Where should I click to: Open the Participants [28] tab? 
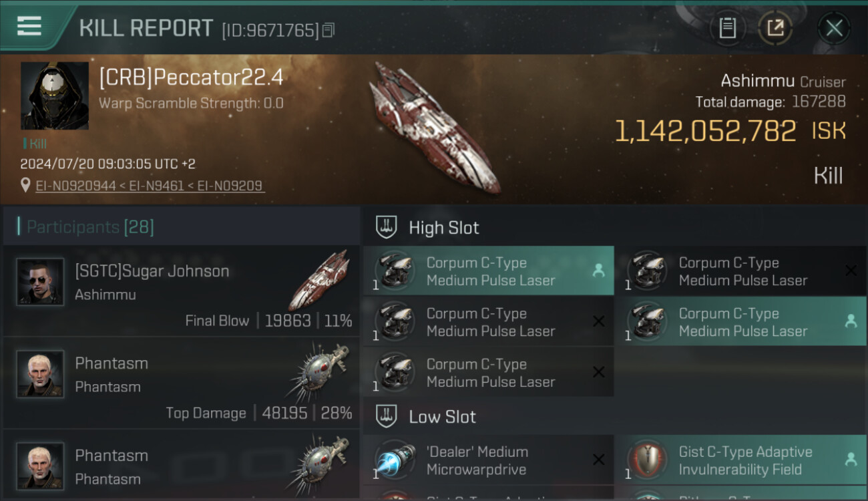[x=90, y=227]
